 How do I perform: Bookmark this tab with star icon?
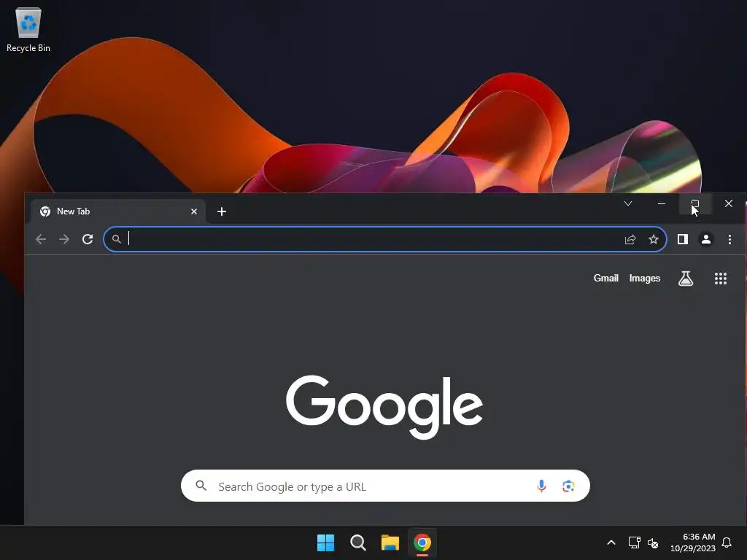[654, 239]
